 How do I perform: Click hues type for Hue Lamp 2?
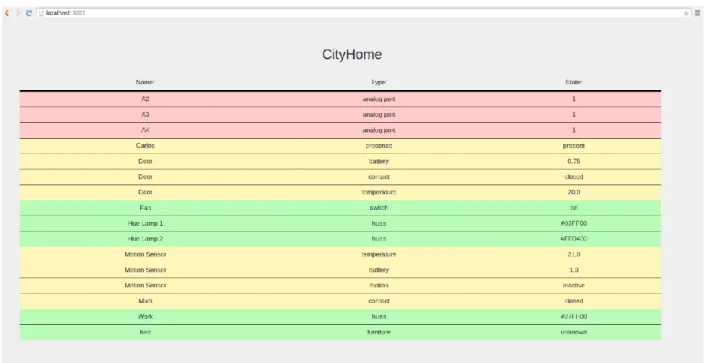(379, 239)
